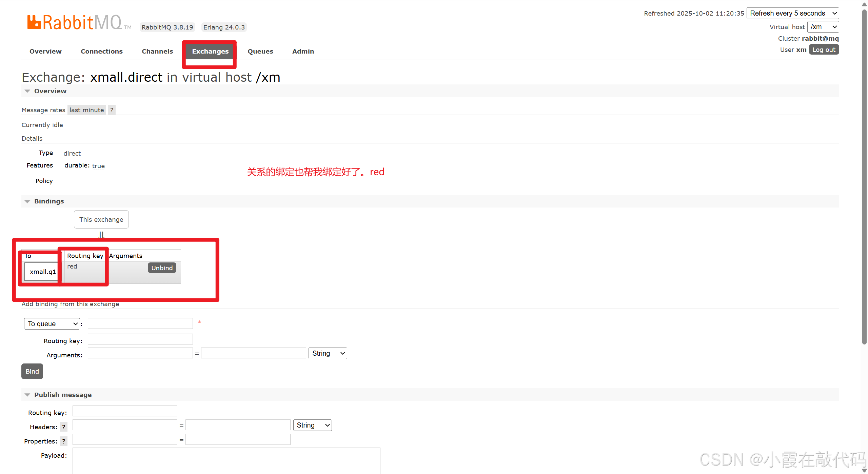This screenshot has width=868, height=474.
Task: Open the Properties help question mark
Action: tap(63, 441)
